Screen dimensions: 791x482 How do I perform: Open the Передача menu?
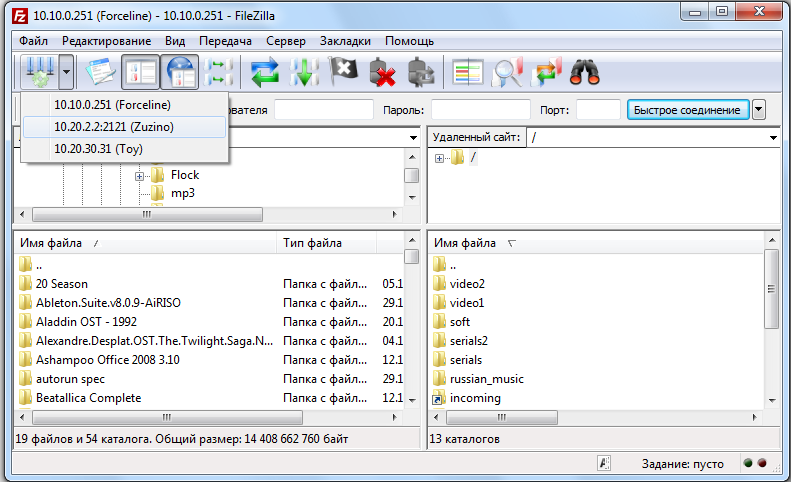pyautogui.click(x=225, y=41)
